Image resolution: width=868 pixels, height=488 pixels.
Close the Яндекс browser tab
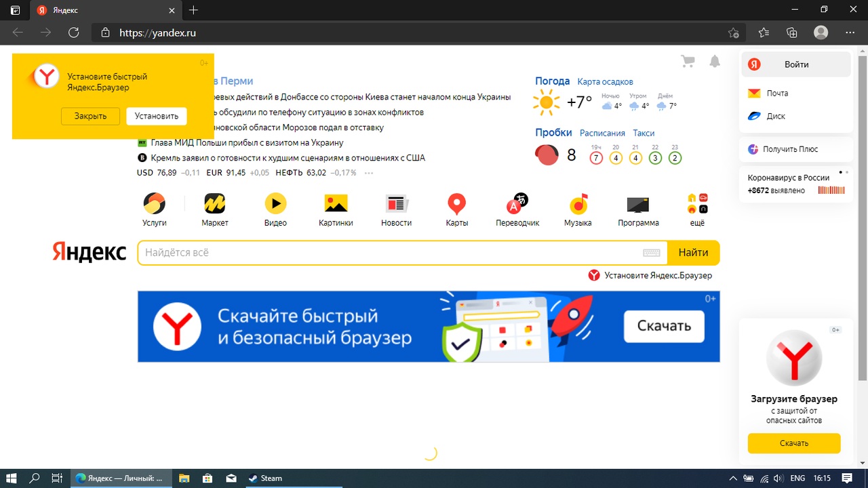click(172, 10)
